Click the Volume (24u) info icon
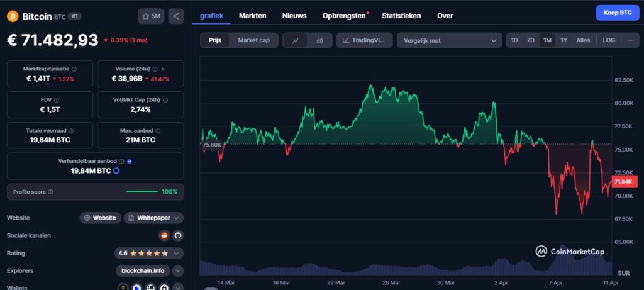The image size is (644, 290). coord(155,69)
